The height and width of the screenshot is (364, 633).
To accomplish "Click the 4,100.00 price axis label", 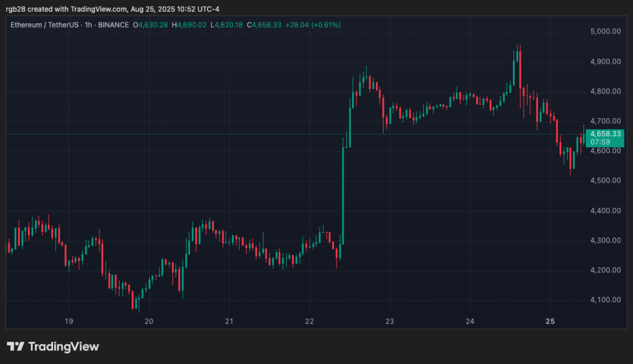I will click(x=607, y=300).
